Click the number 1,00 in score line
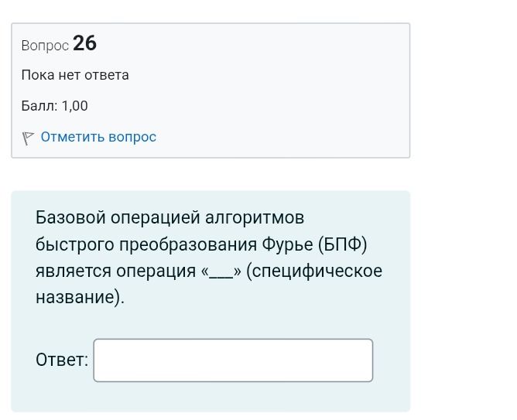Viewport: 517px width, 420px height. point(75,106)
